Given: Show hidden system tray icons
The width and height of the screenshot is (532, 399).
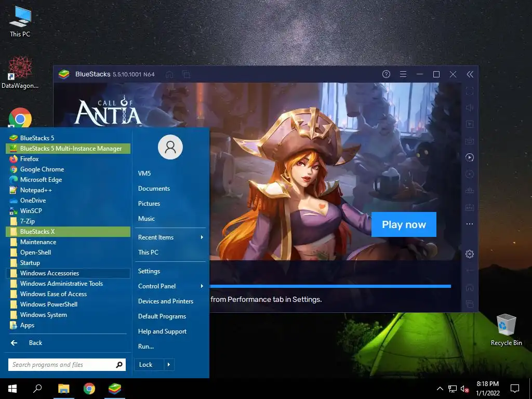Looking at the screenshot, I should [x=440, y=389].
